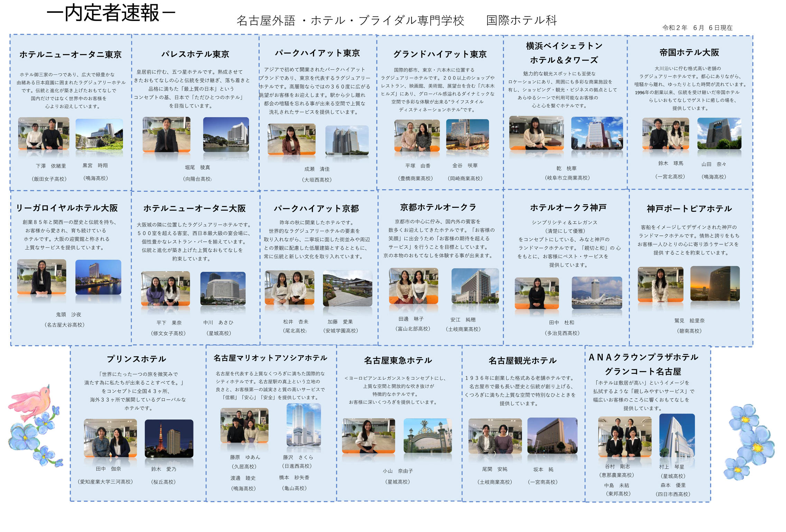Click the student name 堀尾 稜真

click(197, 168)
